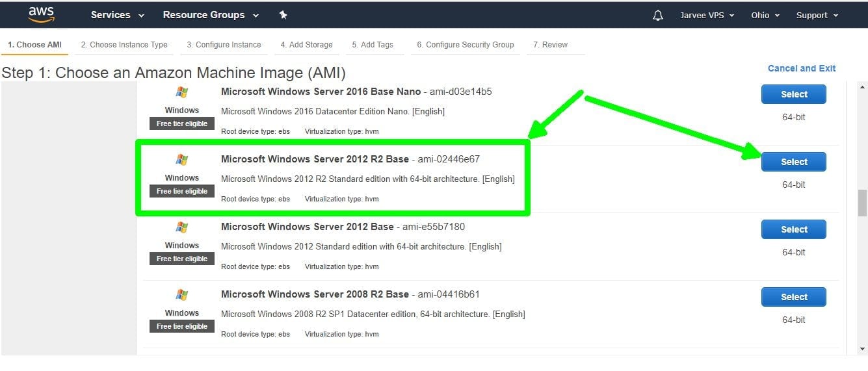The width and height of the screenshot is (868, 371).
Task: Open the Services dropdown menu
Action: click(118, 15)
